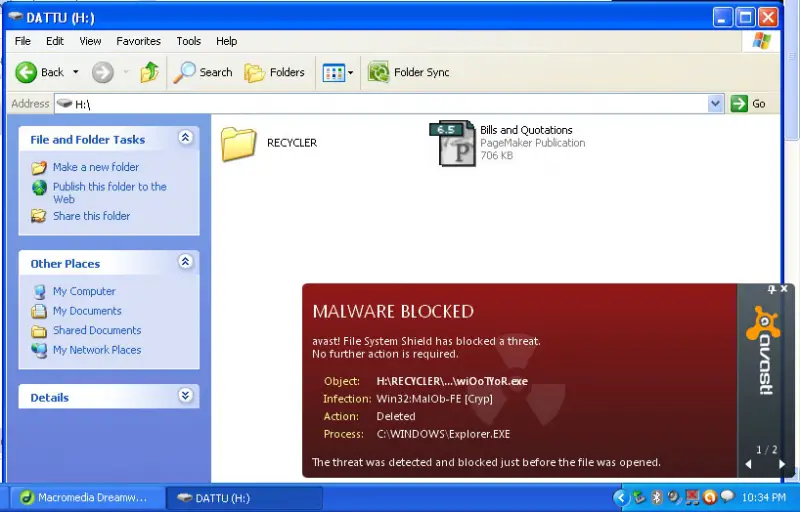Select the RECYCLER folder name
This screenshot has height=512, width=800.
[292, 143]
